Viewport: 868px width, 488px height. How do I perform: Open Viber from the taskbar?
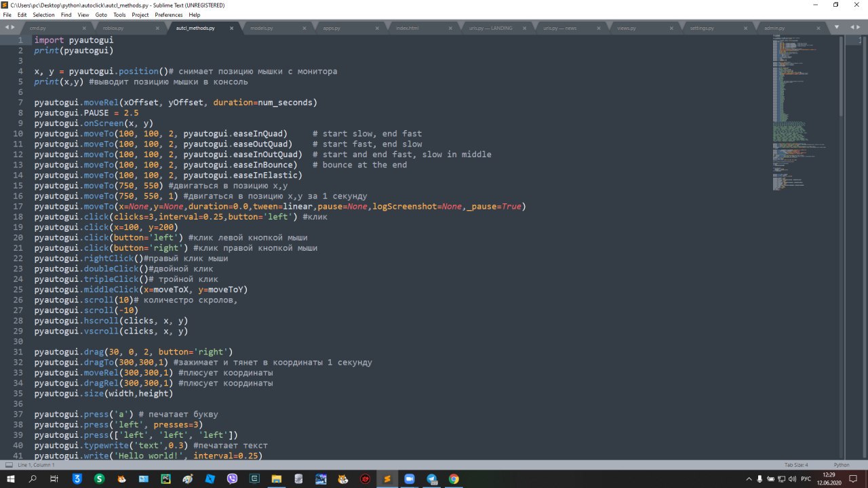tap(232, 479)
